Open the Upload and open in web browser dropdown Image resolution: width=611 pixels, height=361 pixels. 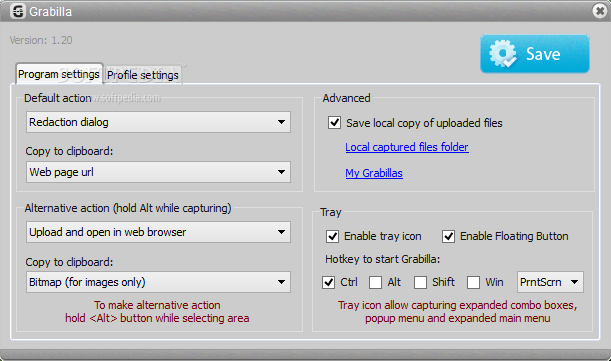point(158,232)
